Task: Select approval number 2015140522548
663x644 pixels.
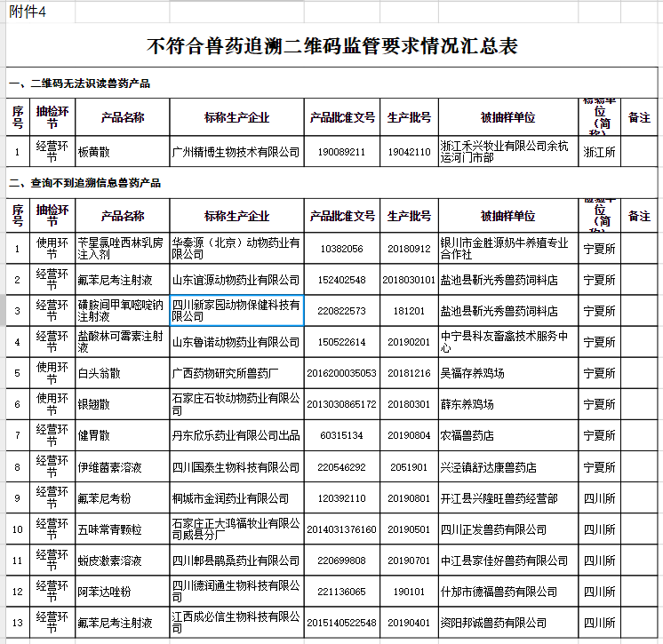Action: 341,623
